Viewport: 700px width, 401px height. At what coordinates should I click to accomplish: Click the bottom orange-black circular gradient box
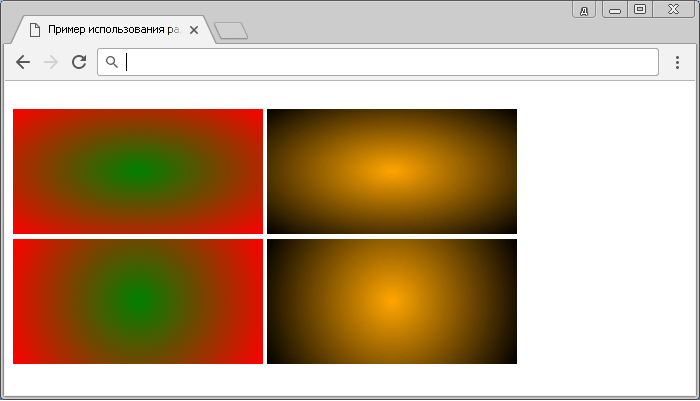click(392, 301)
